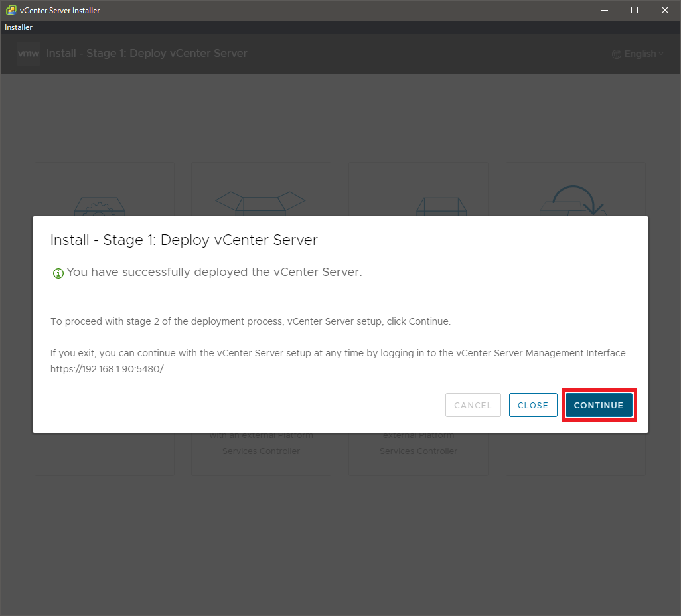
Task: Click the dialog title 'Install - Stage 1'
Action: (x=184, y=240)
